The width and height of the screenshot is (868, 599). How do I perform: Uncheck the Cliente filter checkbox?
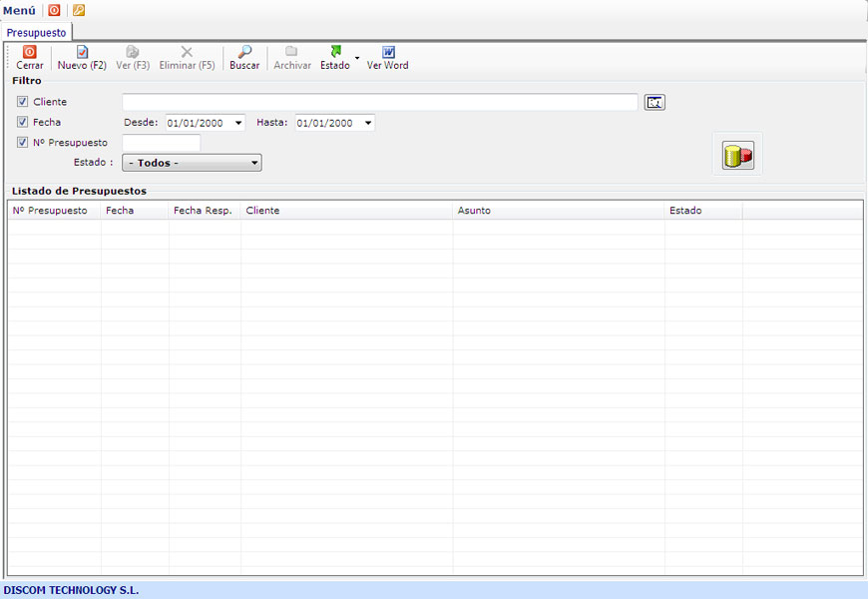pyautogui.click(x=23, y=102)
